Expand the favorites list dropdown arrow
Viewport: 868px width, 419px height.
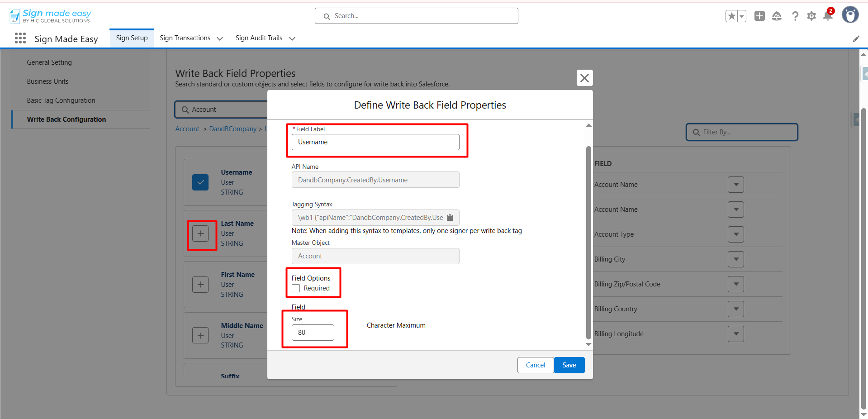tap(742, 16)
